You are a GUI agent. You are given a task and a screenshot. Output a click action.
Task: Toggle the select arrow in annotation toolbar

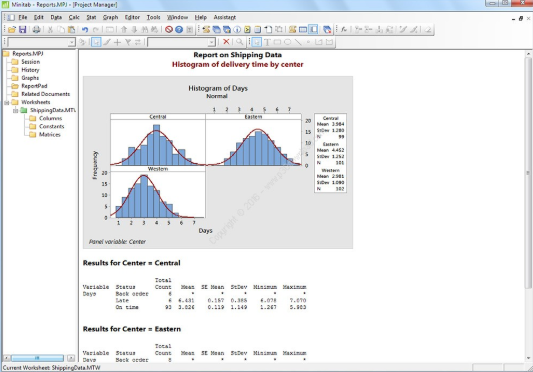(257, 42)
